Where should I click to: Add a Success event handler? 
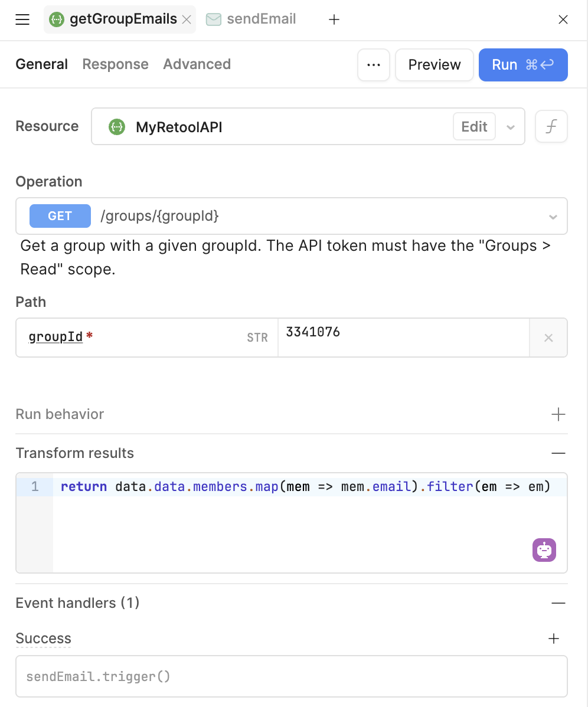pos(554,638)
